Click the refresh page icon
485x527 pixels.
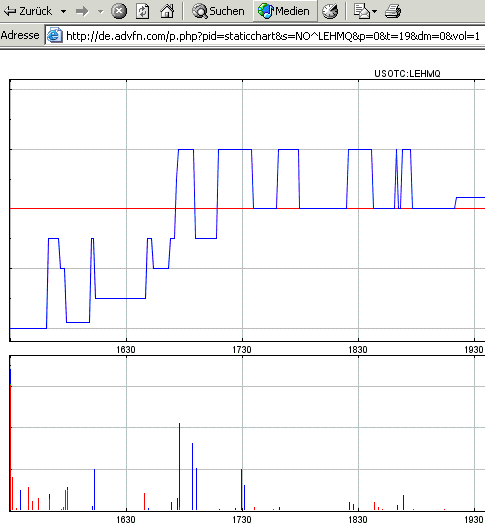click(x=143, y=11)
